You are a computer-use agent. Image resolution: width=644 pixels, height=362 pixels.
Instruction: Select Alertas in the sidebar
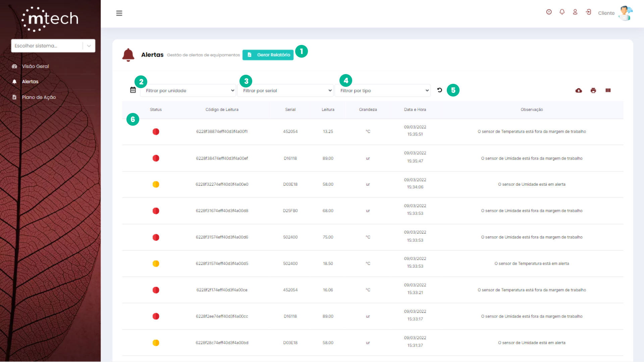30,82
